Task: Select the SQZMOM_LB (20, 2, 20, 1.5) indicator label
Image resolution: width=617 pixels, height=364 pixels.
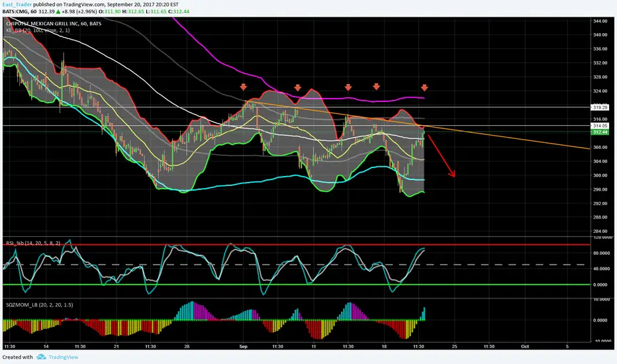Action: click(x=39, y=305)
